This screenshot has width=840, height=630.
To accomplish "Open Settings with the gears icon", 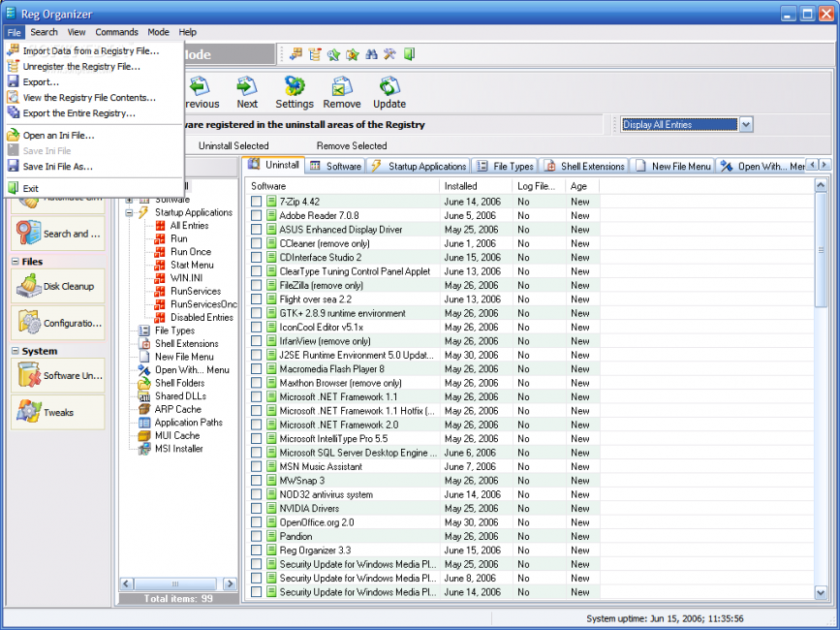I will (295, 93).
